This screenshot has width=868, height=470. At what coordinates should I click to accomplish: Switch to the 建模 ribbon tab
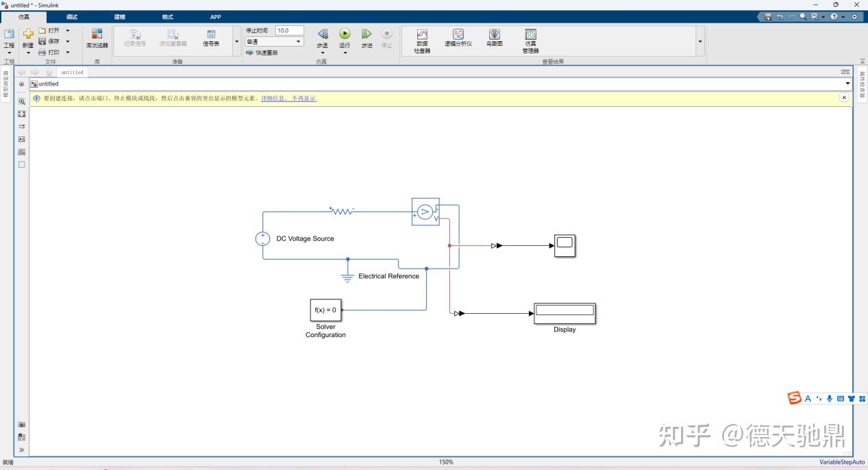(120, 17)
